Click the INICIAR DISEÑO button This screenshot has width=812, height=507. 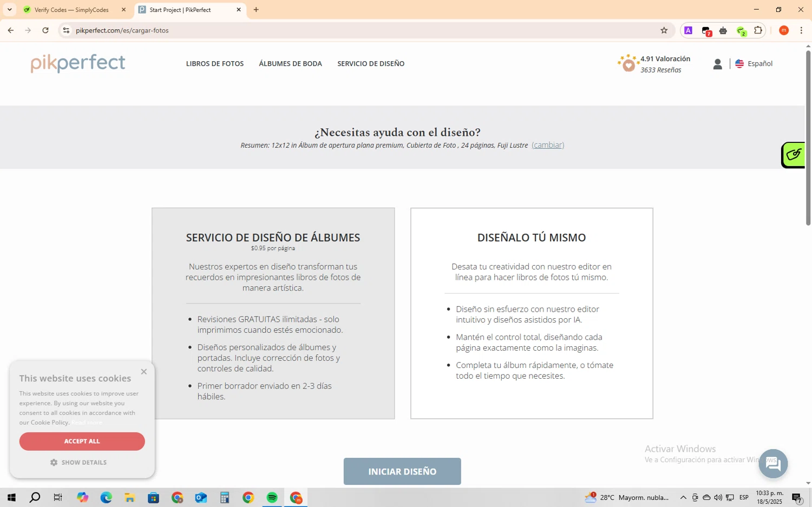pos(402,471)
